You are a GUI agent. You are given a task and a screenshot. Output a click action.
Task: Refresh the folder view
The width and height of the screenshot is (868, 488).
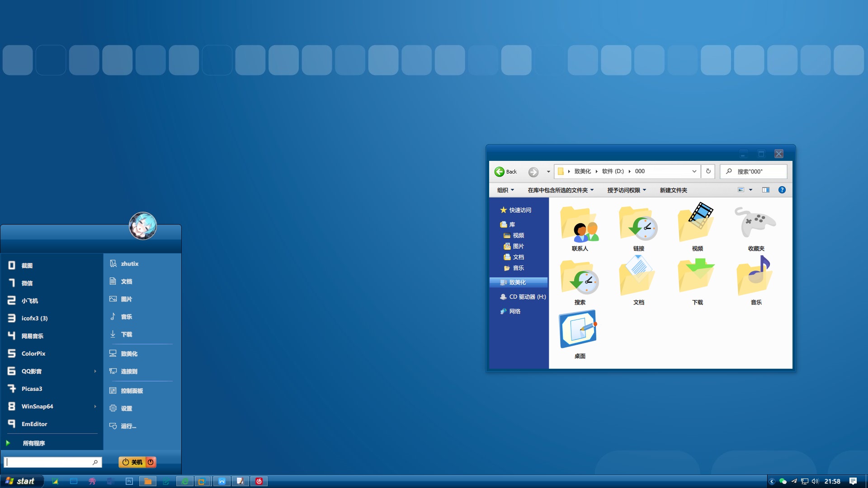[708, 171]
